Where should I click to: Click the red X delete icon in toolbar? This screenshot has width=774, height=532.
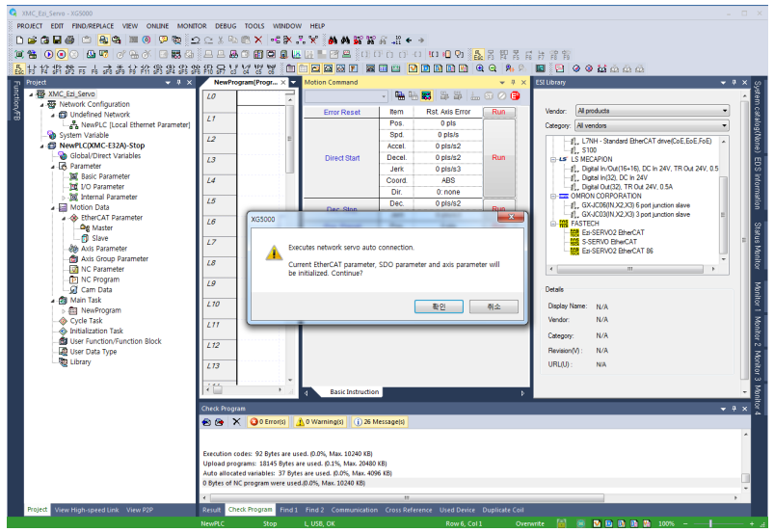click(x=257, y=40)
